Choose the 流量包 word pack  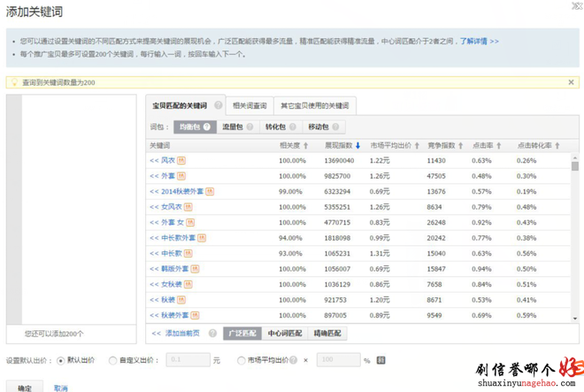coord(238,127)
